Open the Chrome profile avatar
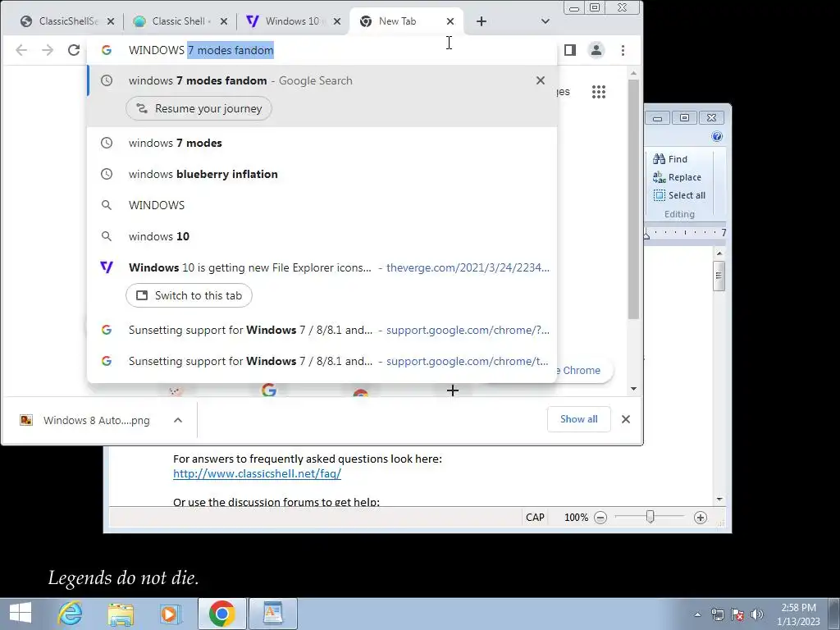 596,50
